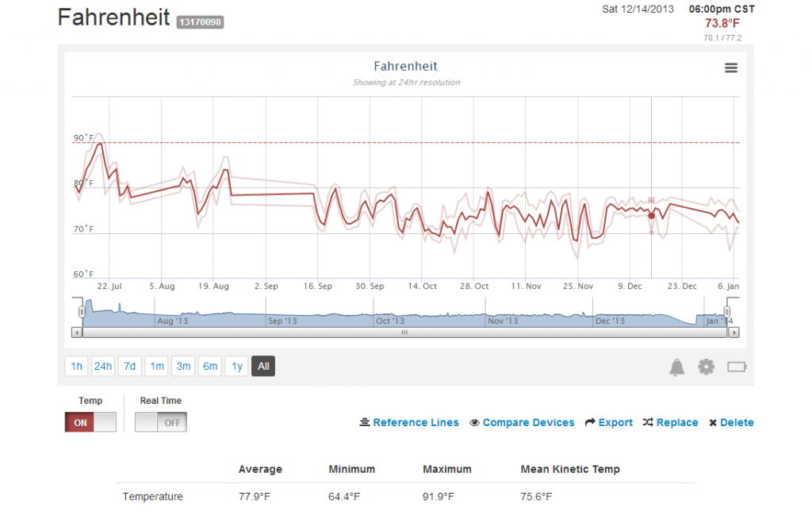Click the battery status icon
The width and height of the screenshot is (812, 515).
pos(737,367)
